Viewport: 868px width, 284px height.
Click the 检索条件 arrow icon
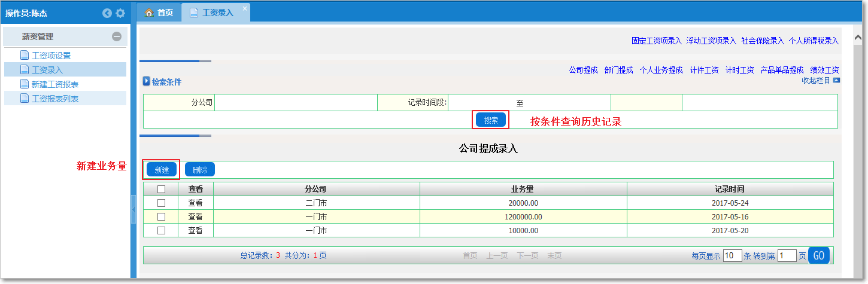tap(146, 81)
